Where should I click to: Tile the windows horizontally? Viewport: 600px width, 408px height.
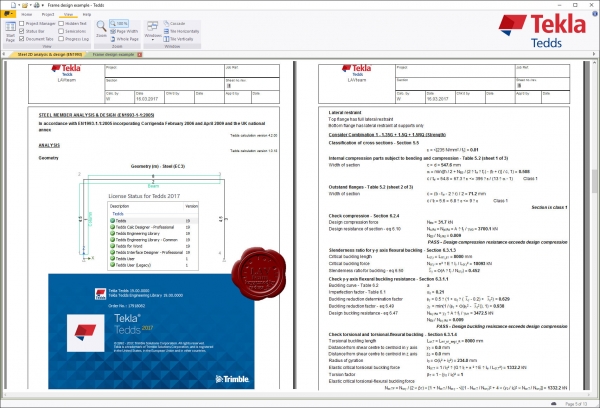click(181, 31)
